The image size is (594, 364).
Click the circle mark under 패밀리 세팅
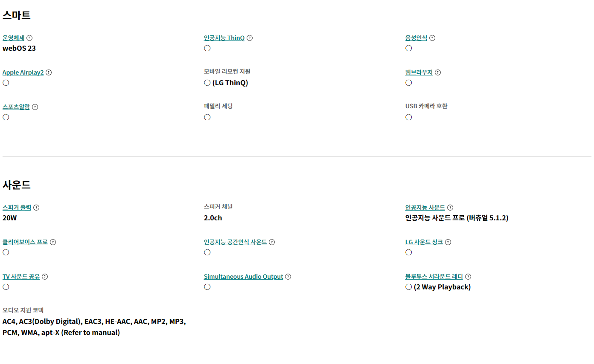coord(207,117)
